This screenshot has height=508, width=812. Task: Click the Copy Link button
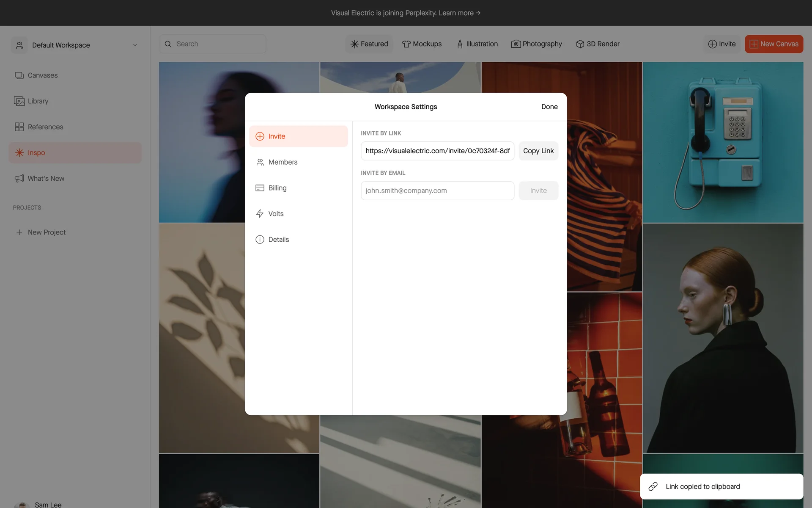click(x=538, y=151)
